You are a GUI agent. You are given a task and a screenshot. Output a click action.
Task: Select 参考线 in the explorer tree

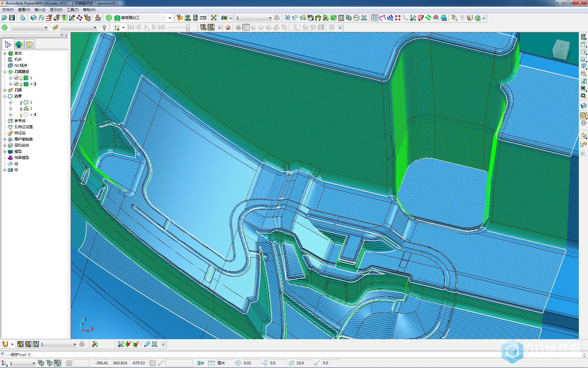click(x=20, y=121)
